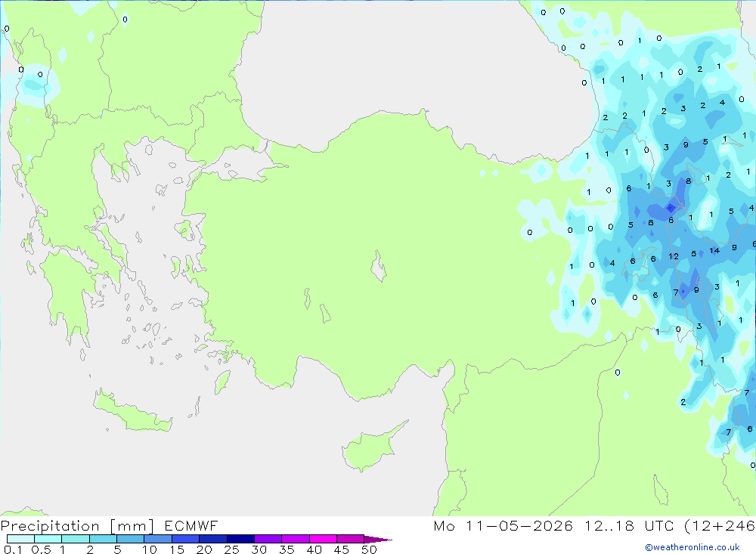Click the legend tick label '25'
The image size is (756, 554).
tap(232, 549)
